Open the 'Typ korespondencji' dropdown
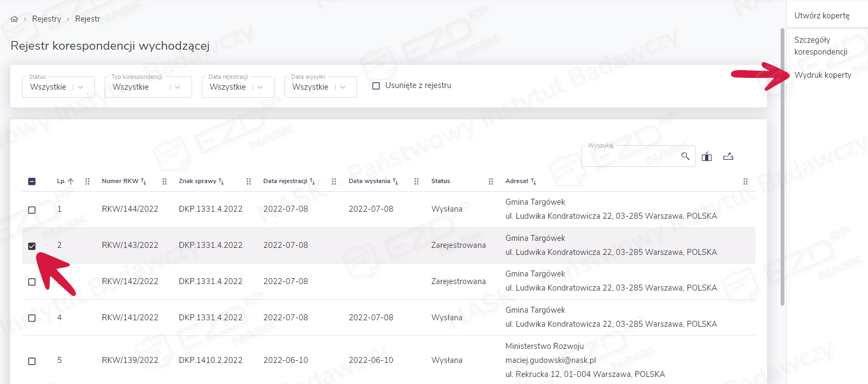The height and width of the screenshot is (384, 868). click(177, 87)
